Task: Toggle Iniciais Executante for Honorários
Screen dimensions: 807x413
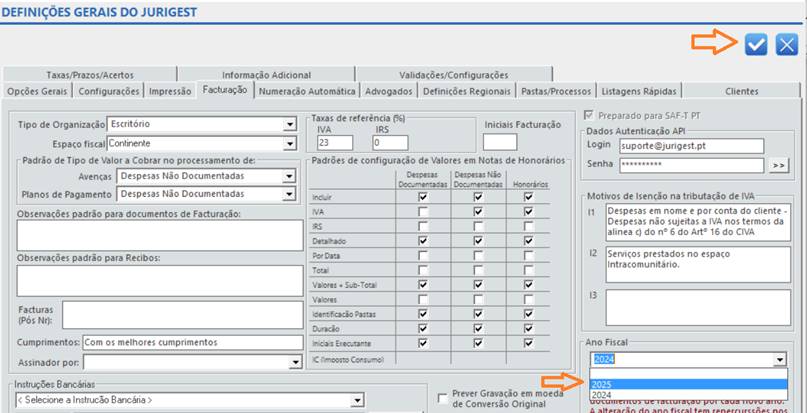Action: click(529, 343)
